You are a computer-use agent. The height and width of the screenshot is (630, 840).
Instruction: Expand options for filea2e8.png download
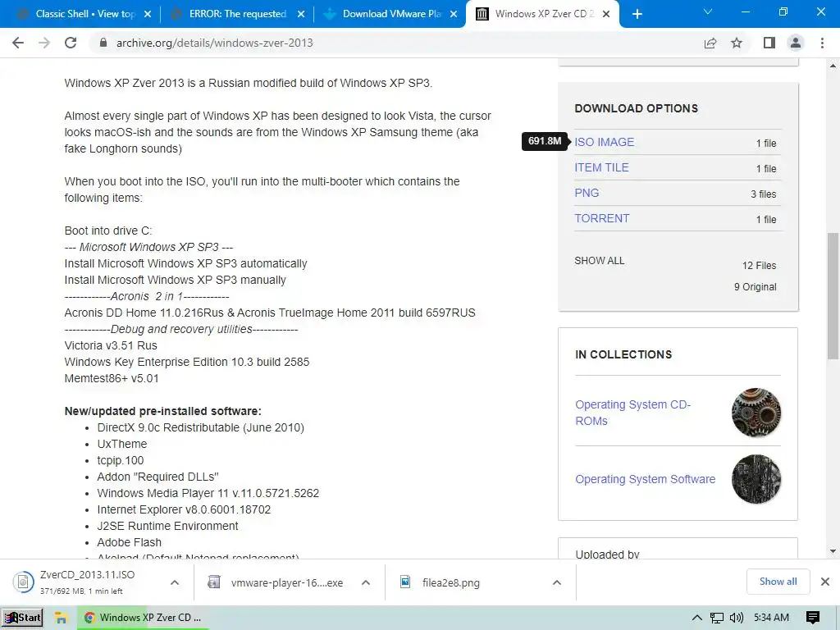[x=557, y=582]
